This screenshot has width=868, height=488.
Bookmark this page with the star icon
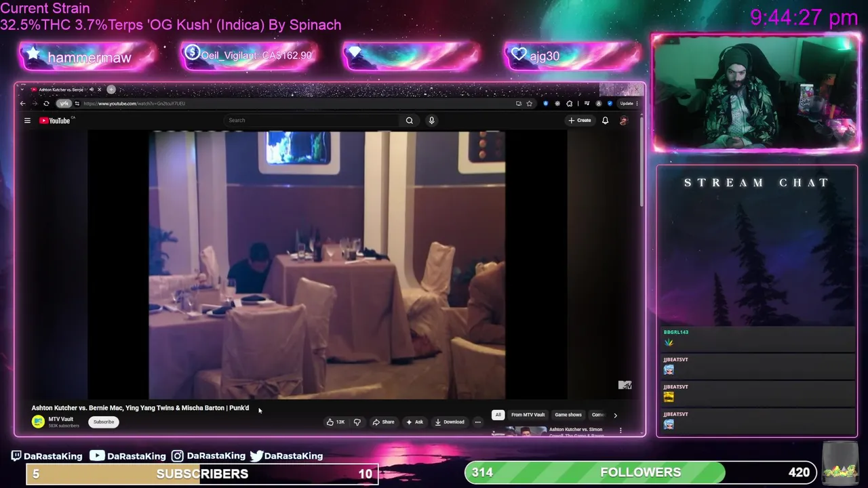(529, 104)
